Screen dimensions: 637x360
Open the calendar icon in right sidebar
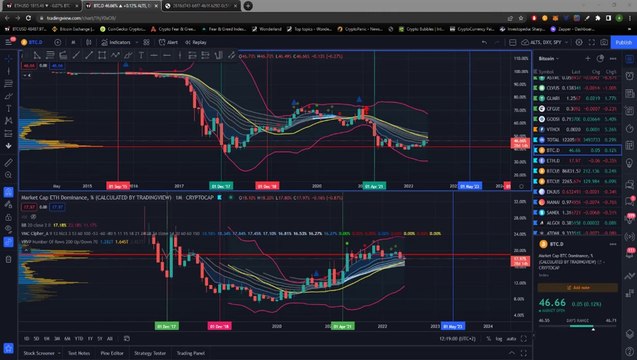pos(629,145)
